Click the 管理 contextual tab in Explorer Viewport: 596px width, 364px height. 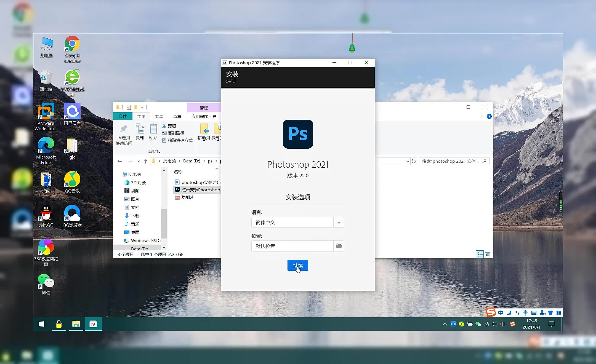204,108
